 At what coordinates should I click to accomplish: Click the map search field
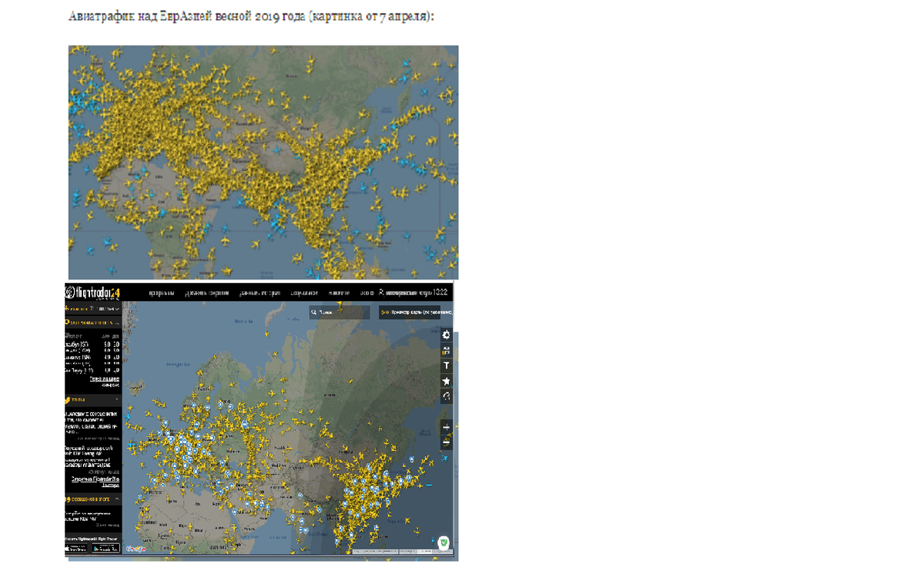pos(339,312)
